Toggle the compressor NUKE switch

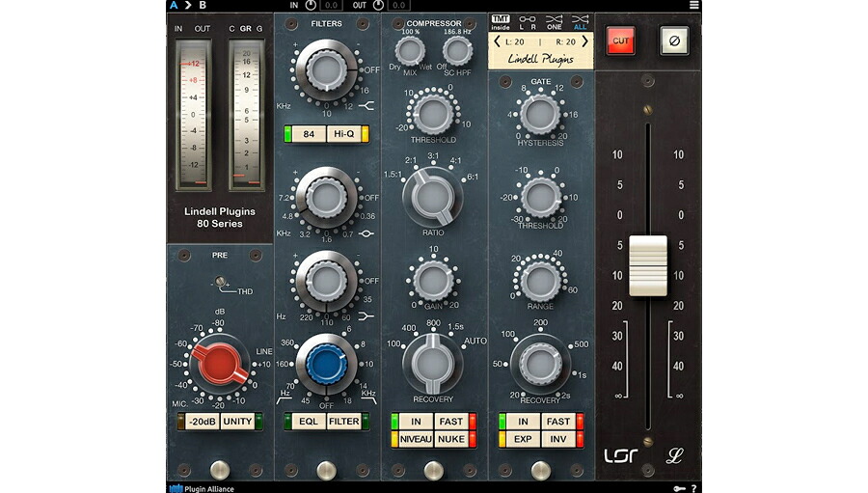click(451, 439)
